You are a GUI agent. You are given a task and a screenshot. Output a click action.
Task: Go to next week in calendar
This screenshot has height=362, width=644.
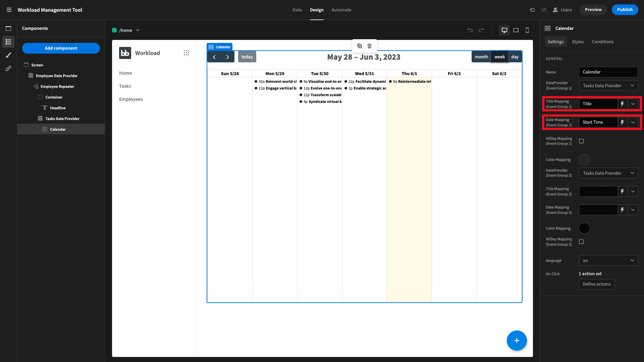(228, 57)
